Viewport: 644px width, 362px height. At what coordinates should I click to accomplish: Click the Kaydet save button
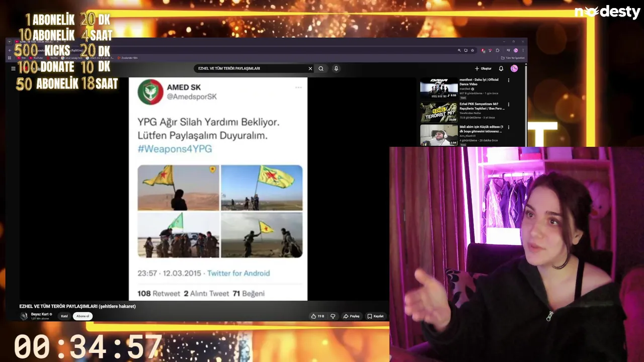pyautogui.click(x=375, y=316)
